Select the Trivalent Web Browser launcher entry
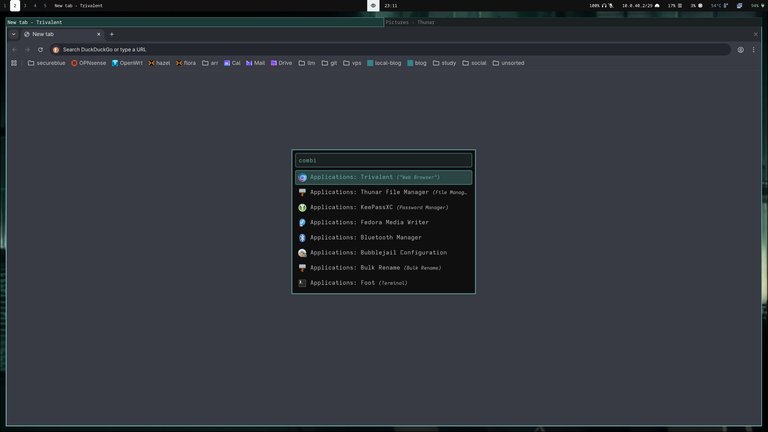 (x=384, y=177)
